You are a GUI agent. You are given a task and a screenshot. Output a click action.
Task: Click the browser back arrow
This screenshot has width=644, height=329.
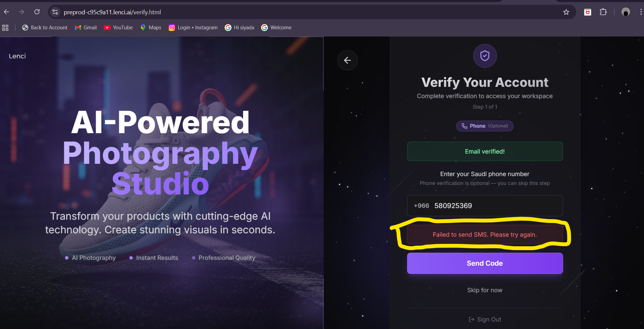click(6, 12)
